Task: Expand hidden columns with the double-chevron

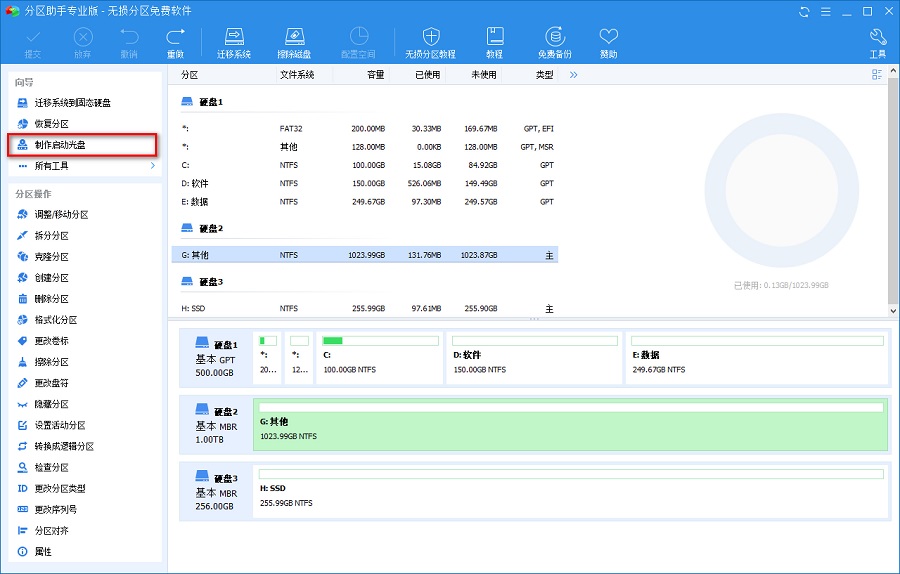Action: (x=574, y=75)
